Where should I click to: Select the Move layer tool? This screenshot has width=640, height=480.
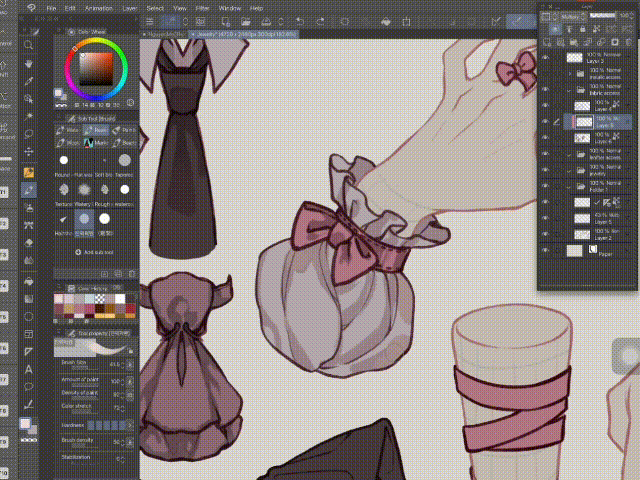point(28,152)
